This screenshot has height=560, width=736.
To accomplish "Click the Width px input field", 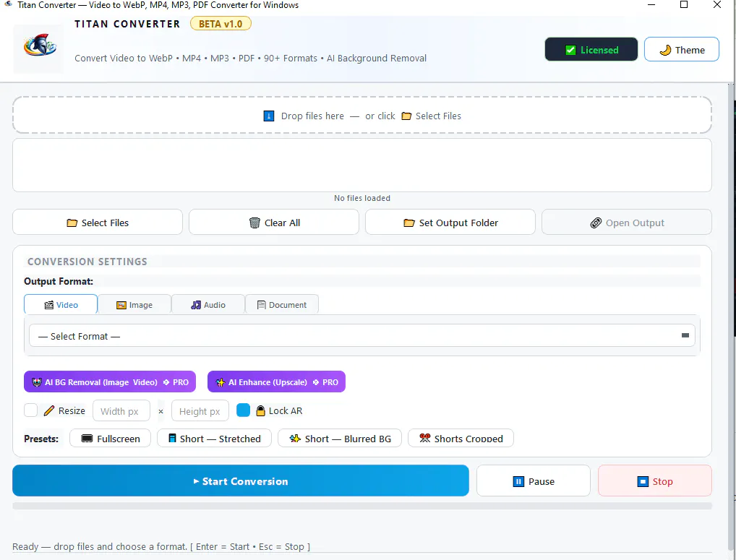I will click(121, 411).
